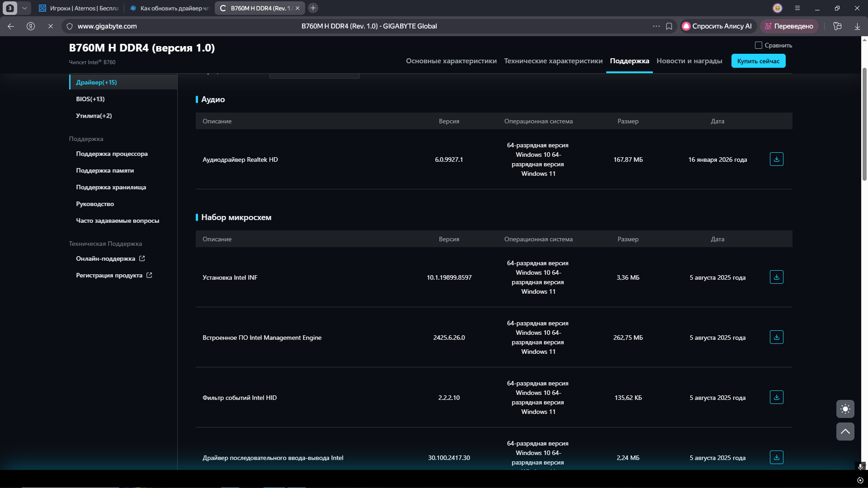This screenshot has width=868, height=488.
Task: Download the Intel HID event filter driver
Action: [776, 397]
